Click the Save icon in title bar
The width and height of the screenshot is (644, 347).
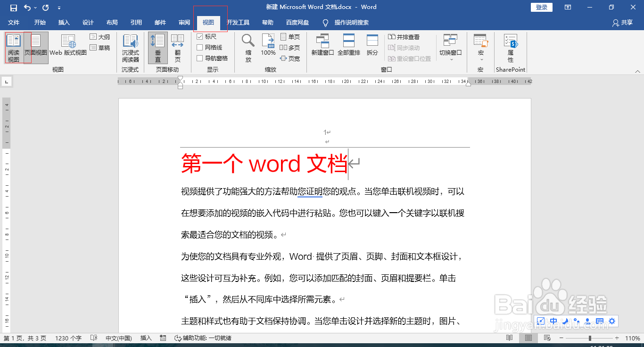14,8
